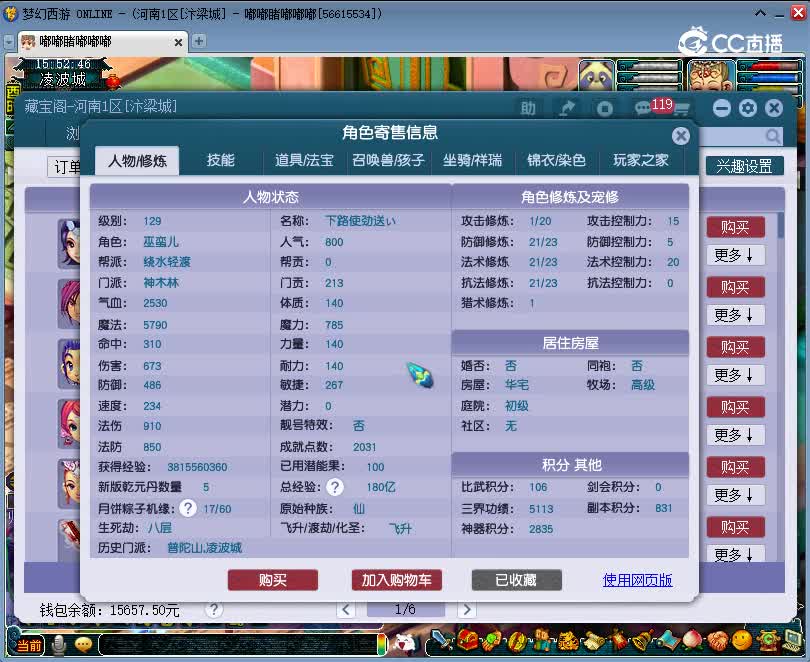Open the tab list dropdown arrow
810x662 pixels.
[9, 42]
